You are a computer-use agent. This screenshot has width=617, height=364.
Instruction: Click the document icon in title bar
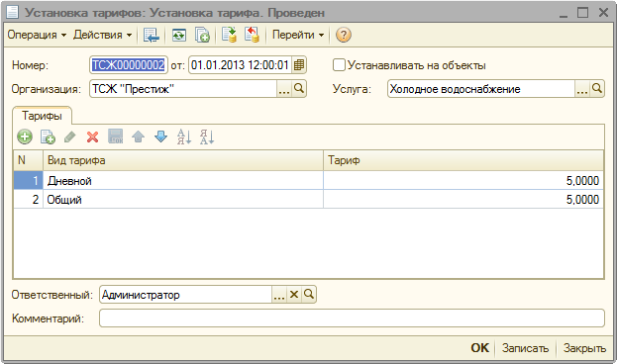[12, 13]
